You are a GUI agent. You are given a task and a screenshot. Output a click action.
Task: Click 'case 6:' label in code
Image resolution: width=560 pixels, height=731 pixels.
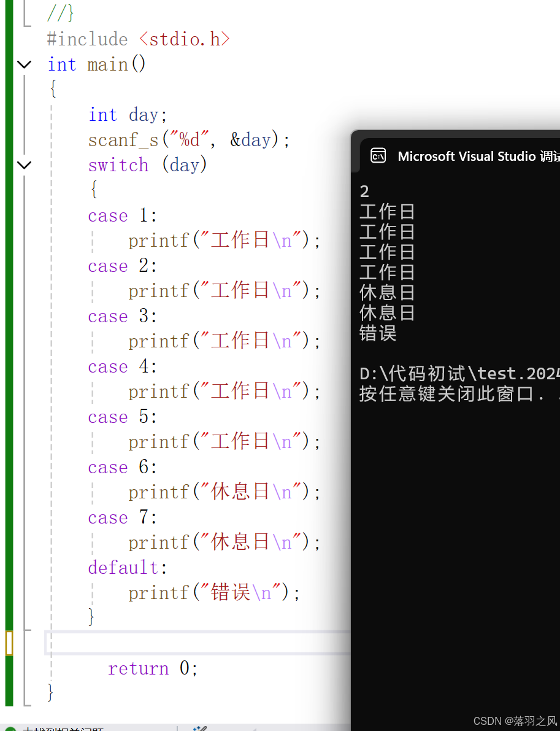coord(123,467)
